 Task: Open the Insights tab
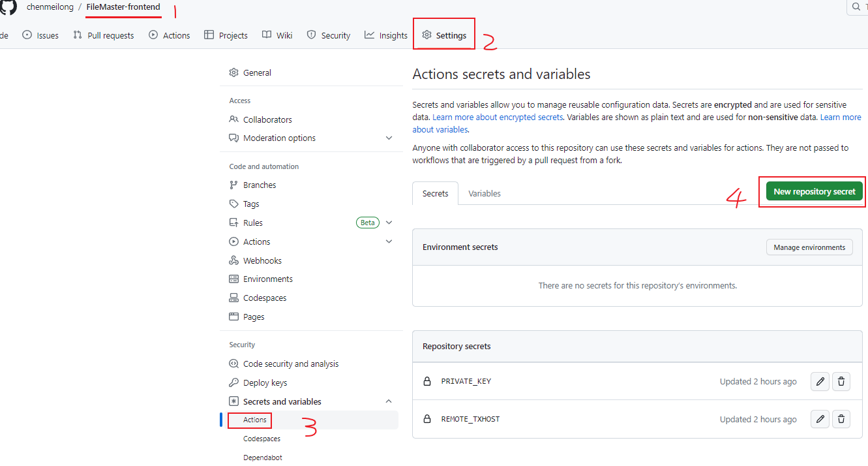click(385, 35)
